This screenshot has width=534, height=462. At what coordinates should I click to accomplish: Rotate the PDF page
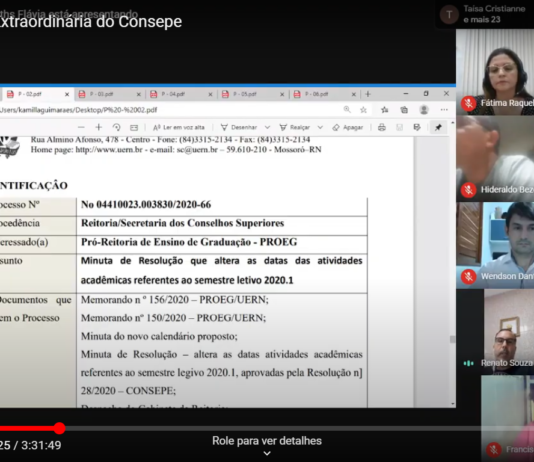116,127
